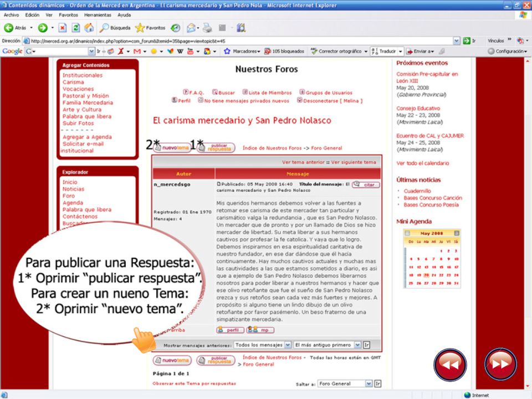The height and width of the screenshot is (399, 532).
Task: Open the Herramientas menu
Action: (98, 15)
